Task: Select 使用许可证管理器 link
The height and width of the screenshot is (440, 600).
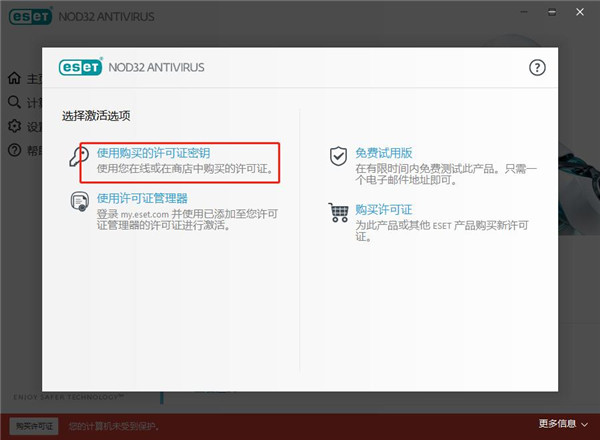Action: tap(142, 198)
